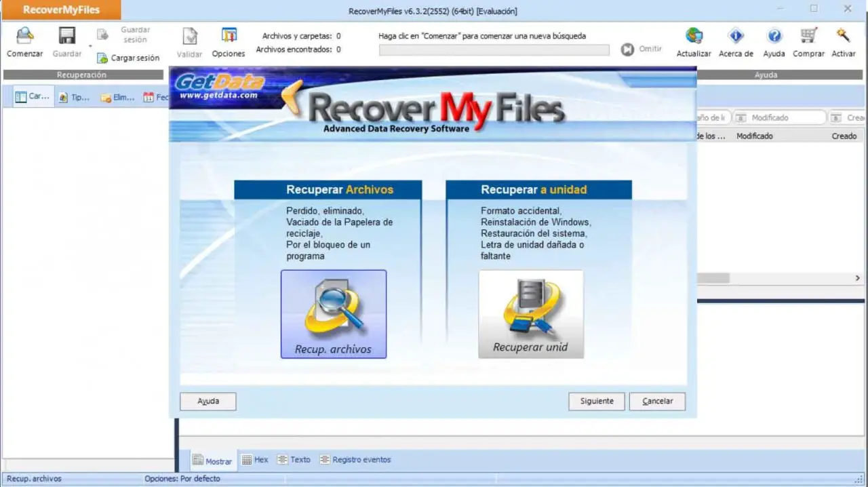Open the RecoverMyFiles application menu
The height and width of the screenshot is (487, 868).
pyautogui.click(x=61, y=10)
